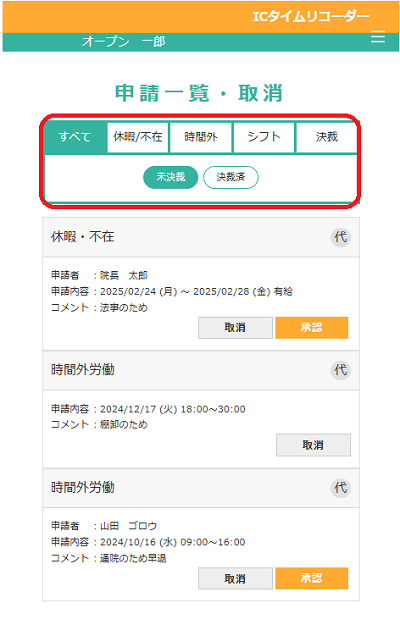This screenshot has height=625, width=400.
Task: Open the 決裁 tab
Action: click(x=326, y=137)
